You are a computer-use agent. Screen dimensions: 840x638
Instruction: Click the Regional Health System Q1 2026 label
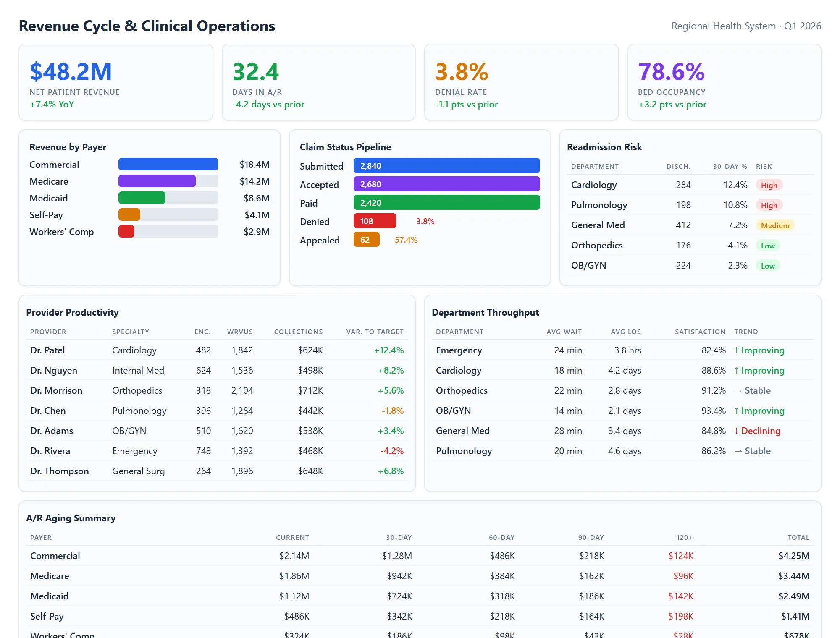pyautogui.click(x=746, y=26)
